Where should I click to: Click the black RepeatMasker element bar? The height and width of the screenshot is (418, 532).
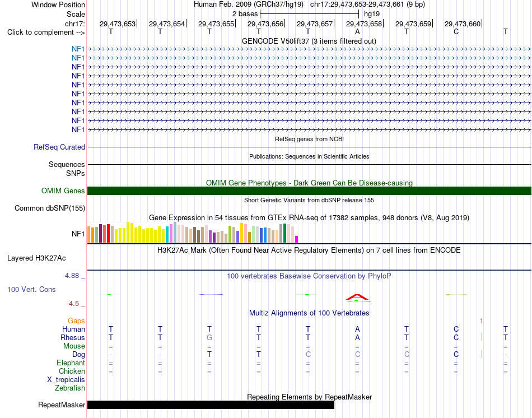pyautogui.click(x=211, y=405)
